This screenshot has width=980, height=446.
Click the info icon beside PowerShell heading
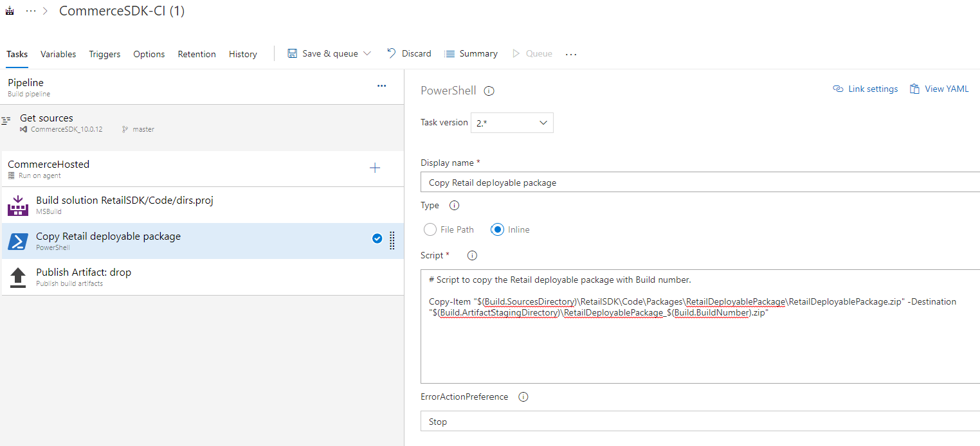(x=489, y=91)
